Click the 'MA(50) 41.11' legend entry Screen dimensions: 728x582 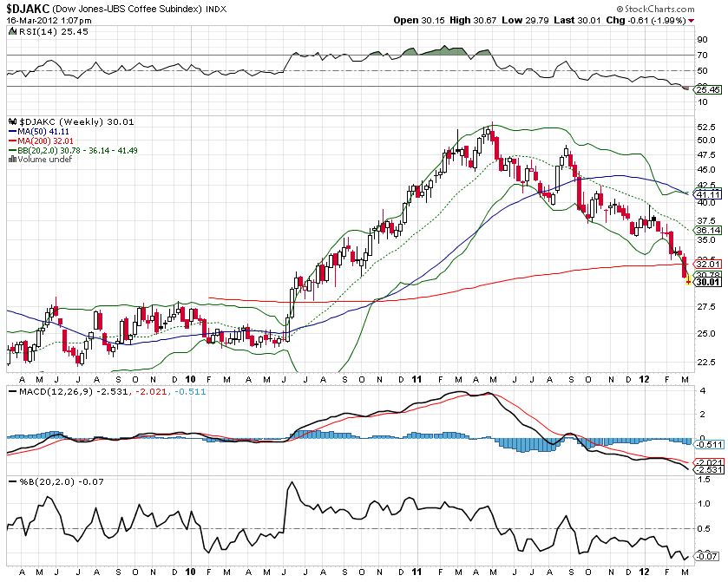(x=43, y=132)
